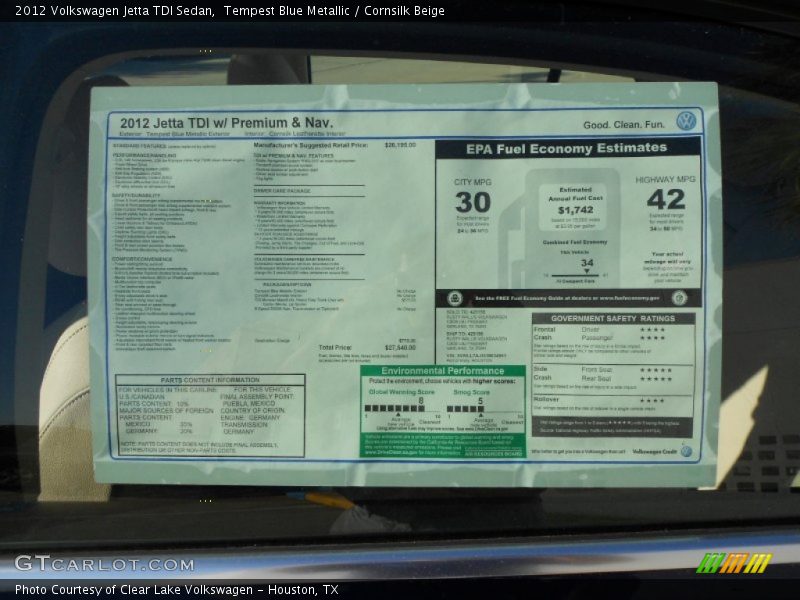Screen dimensions: 800x600
Task: Click the 'Volkswagen Credit' text
Action: [655, 452]
